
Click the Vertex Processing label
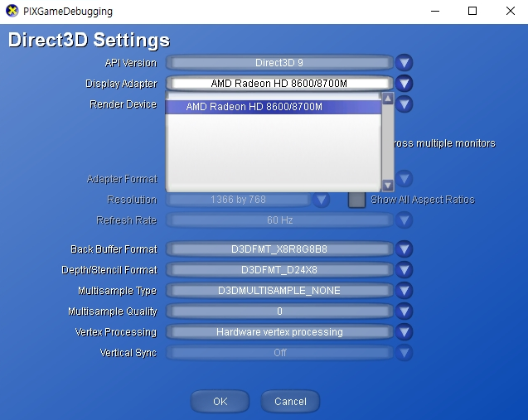tap(116, 332)
